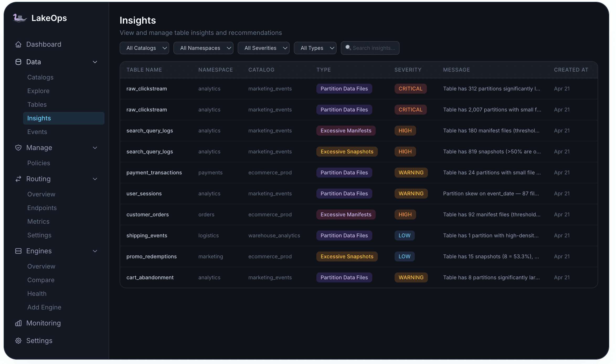Open the All Catalogs dropdown

[x=144, y=48]
